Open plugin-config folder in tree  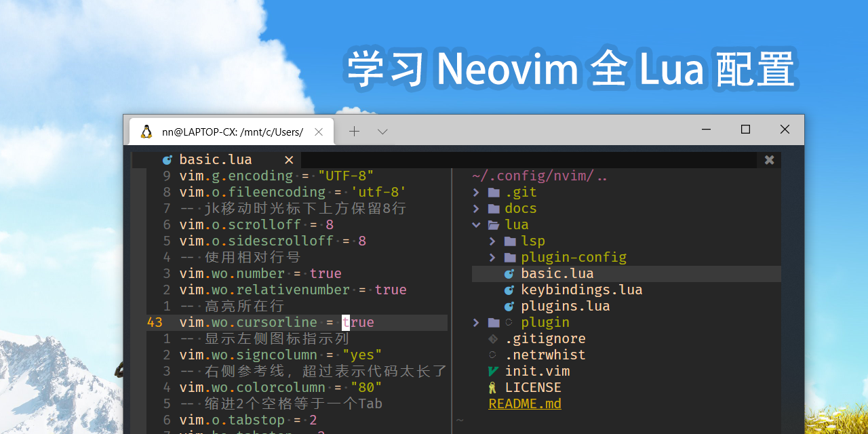(x=574, y=258)
